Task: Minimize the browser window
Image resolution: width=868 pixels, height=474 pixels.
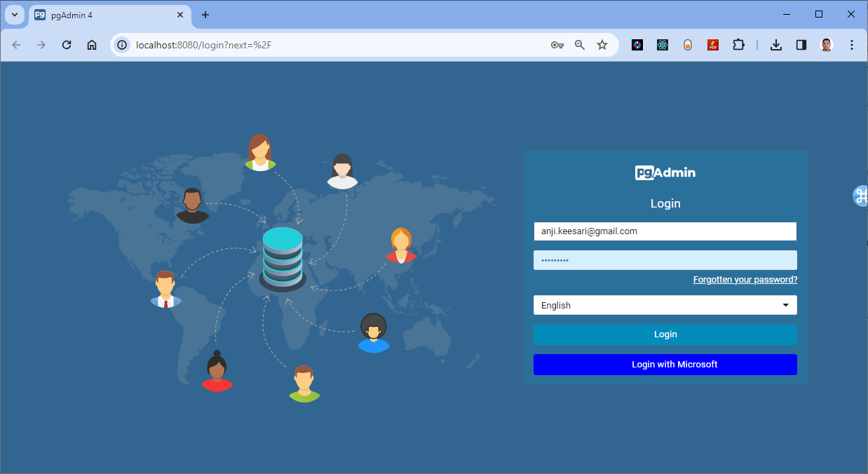Action: click(787, 14)
